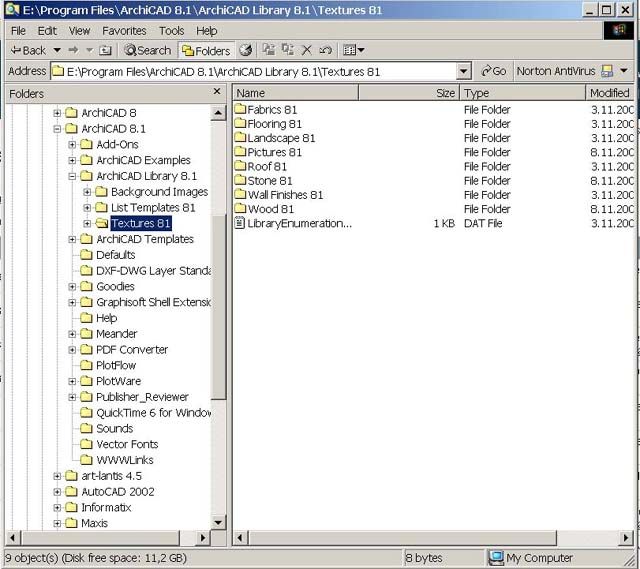This screenshot has width=640, height=569.
Task: Click the Up one level folder icon
Action: [x=105, y=50]
